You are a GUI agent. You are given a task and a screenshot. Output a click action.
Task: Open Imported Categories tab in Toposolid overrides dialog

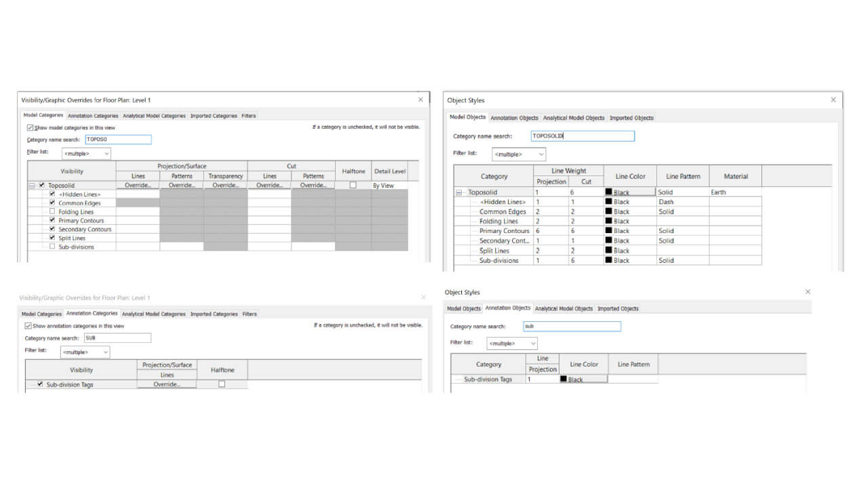pyautogui.click(x=214, y=116)
